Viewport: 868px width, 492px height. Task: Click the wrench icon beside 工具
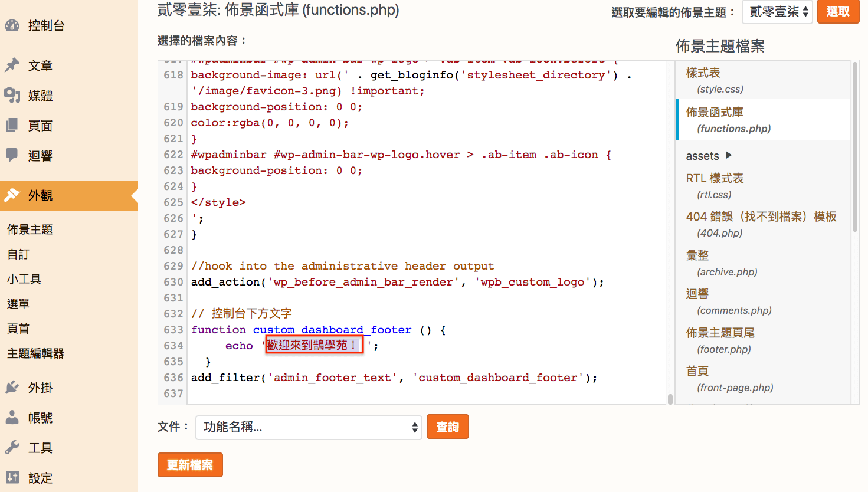point(12,448)
